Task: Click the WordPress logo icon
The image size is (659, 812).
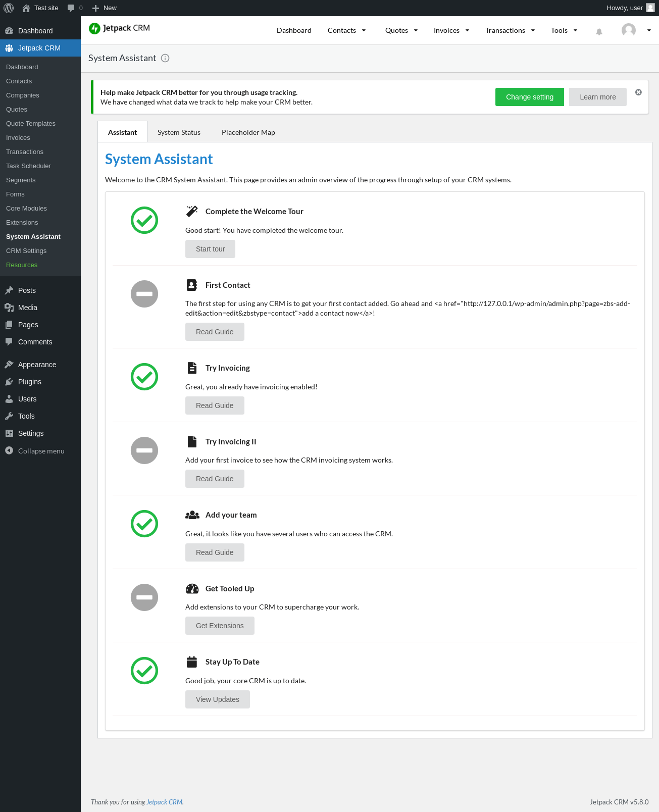Action: (x=9, y=8)
